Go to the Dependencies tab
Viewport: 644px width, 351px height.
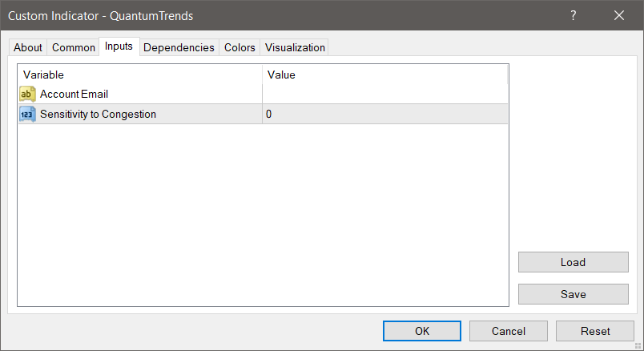[179, 47]
